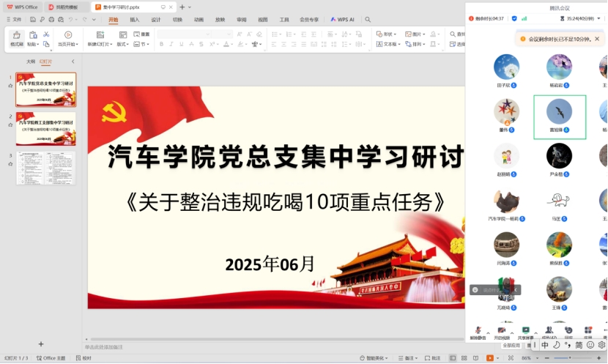Start slideshow from current slide (当页开始)
Screen dimensions: 608x364
tap(68, 38)
